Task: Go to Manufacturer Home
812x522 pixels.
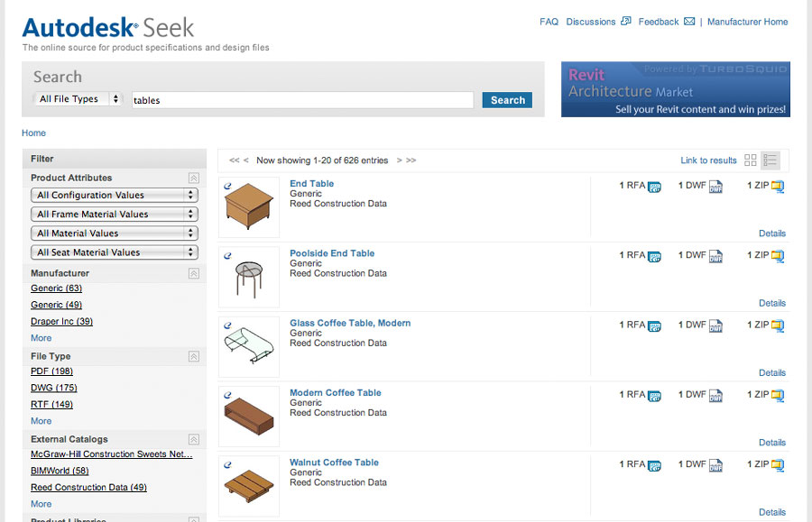Action: 747,22
